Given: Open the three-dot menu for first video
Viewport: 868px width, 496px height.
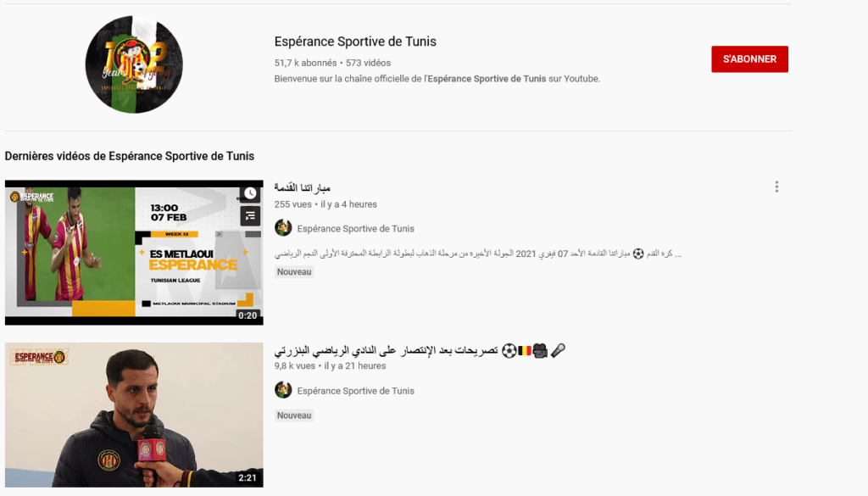Looking at the screenshot, I should coord(776,187).
